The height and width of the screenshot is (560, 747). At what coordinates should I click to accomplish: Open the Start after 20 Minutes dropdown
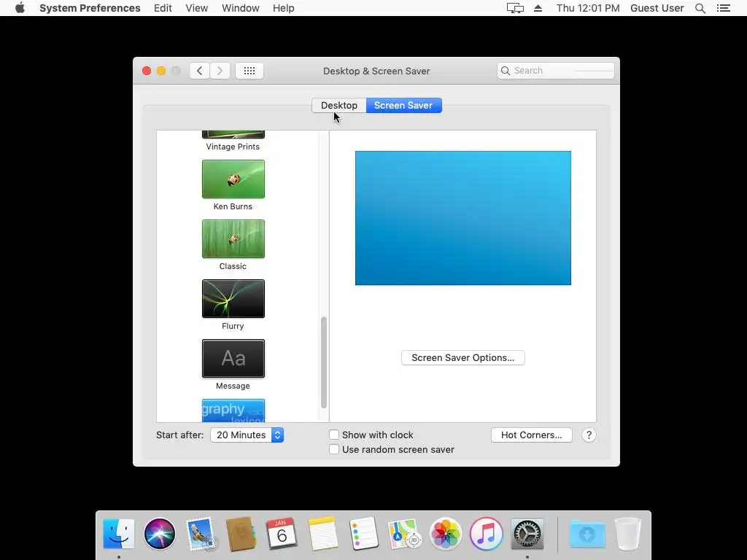pyautogui.click(x=247, y=435)
